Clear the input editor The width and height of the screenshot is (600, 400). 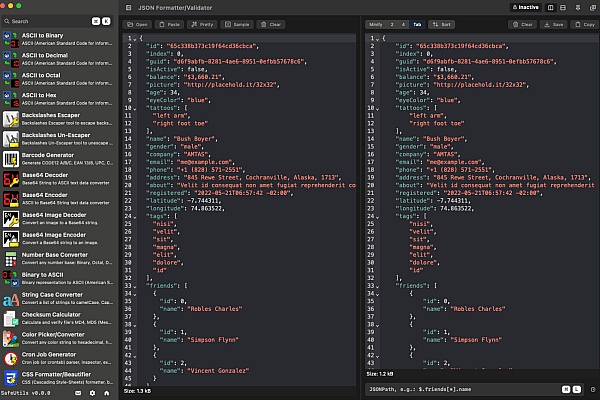(x=271, y=24)
